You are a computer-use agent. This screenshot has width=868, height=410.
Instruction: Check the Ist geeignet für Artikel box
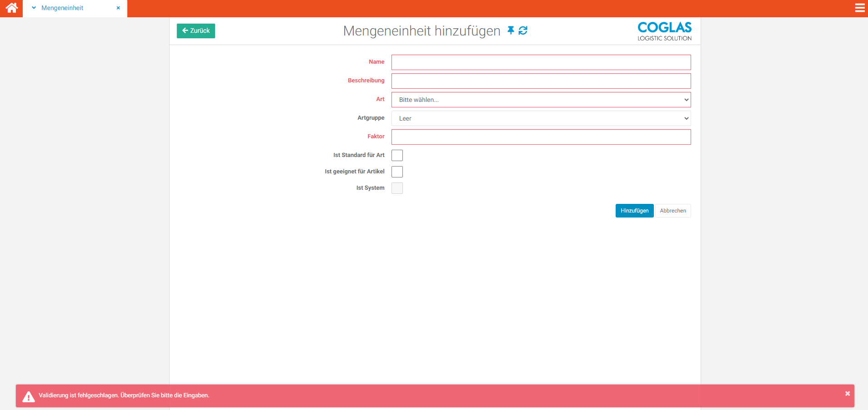click(397, 172)
